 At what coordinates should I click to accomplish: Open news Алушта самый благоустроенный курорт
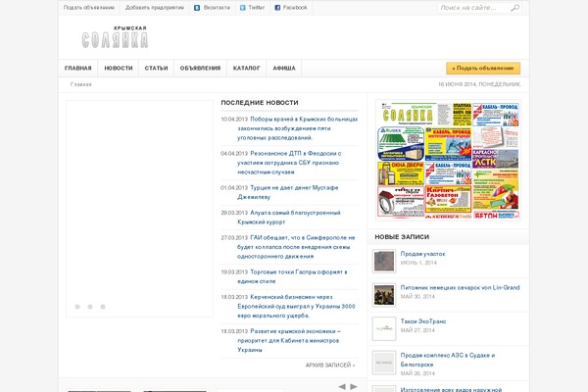[x=289, y=218]
